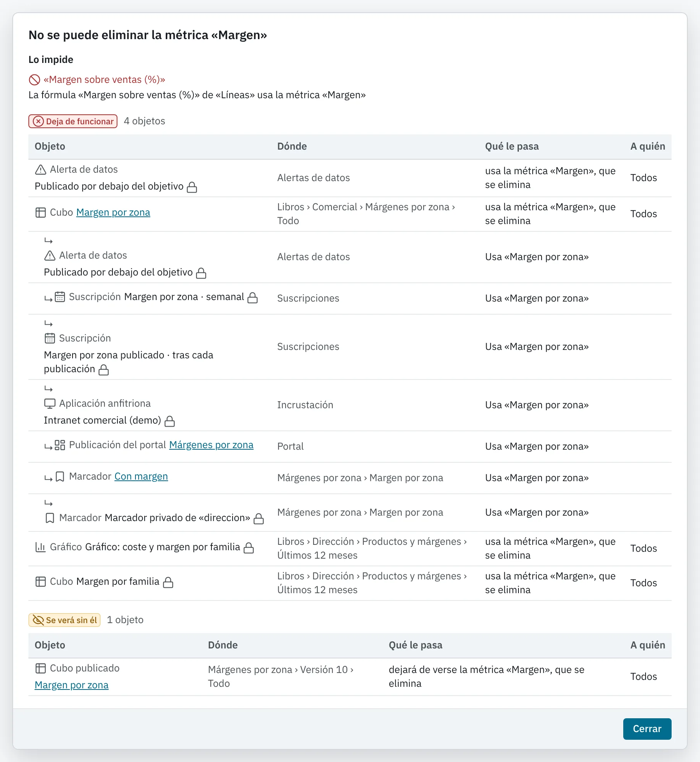Click the cube icon of Cubo publicado

[40, 668]
